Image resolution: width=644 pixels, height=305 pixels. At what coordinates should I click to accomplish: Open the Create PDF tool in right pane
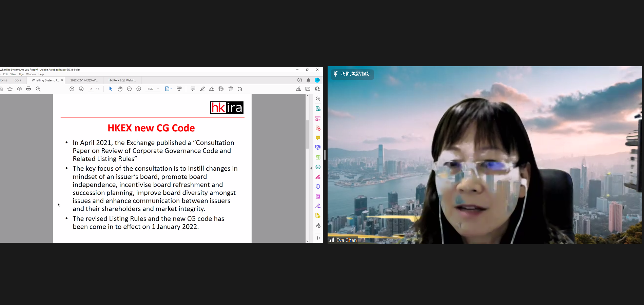tap(318, 128)
